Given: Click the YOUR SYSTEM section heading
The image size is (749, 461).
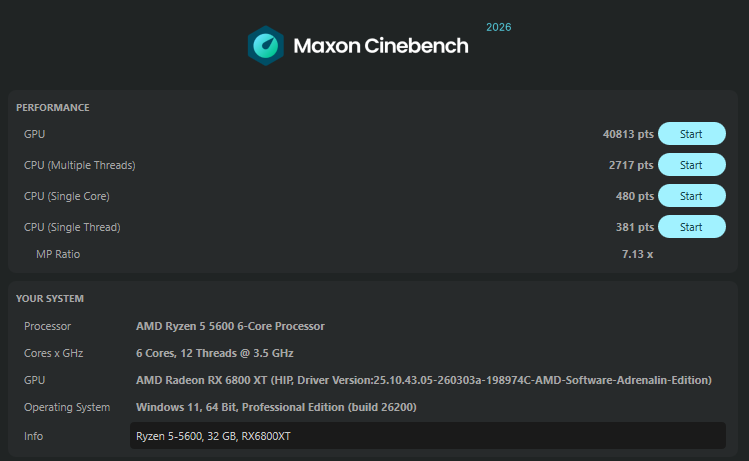Looking at the screenshot, I should [50, 299].
